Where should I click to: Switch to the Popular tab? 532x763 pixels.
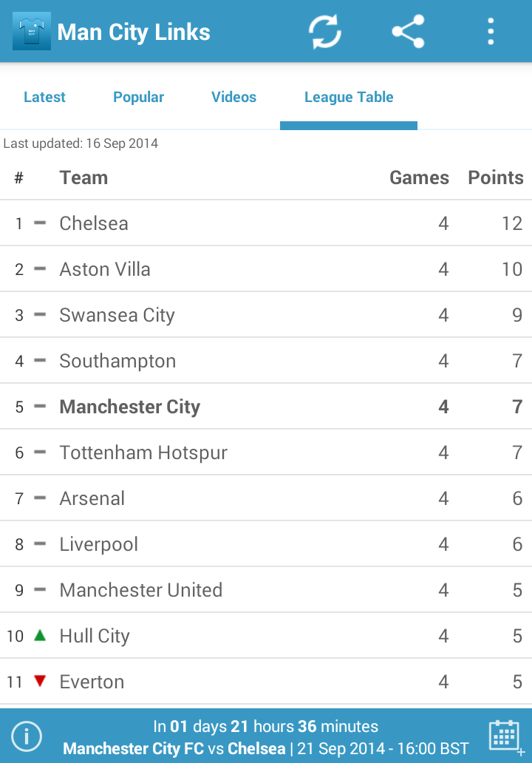pos(139,97)
